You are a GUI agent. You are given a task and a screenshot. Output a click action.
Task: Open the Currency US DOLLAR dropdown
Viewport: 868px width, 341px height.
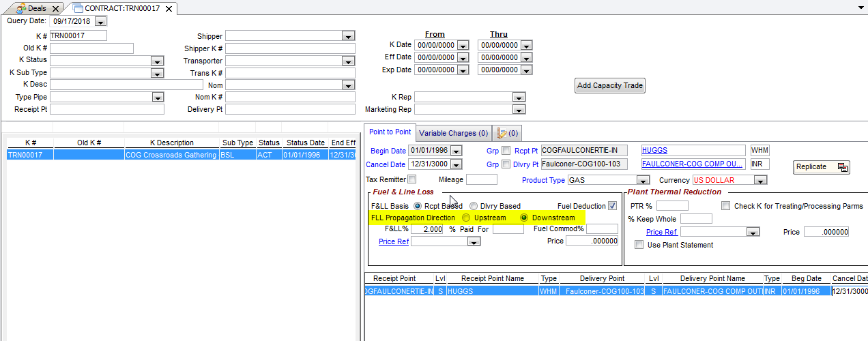760,181
